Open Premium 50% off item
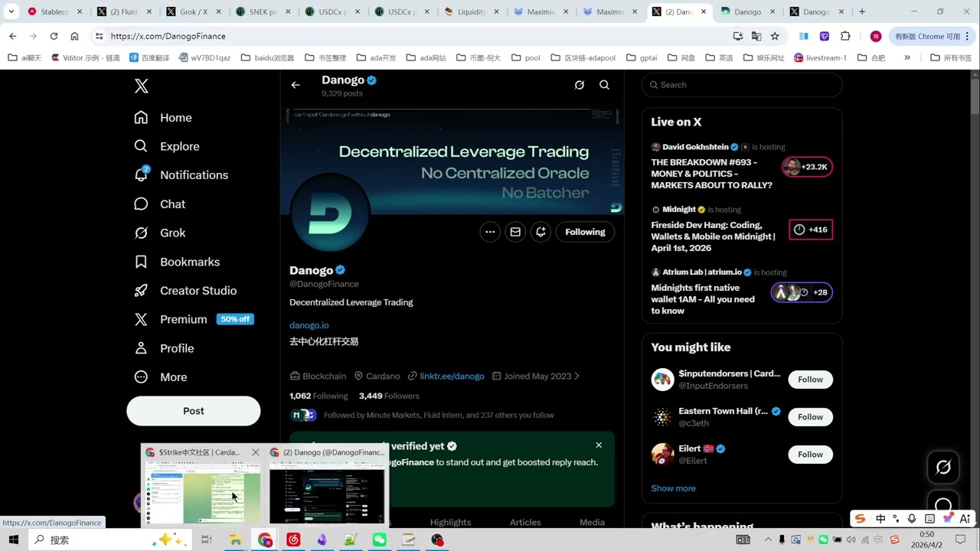The height and width of the screenshot is (551, 980). [x=194, y=319]
